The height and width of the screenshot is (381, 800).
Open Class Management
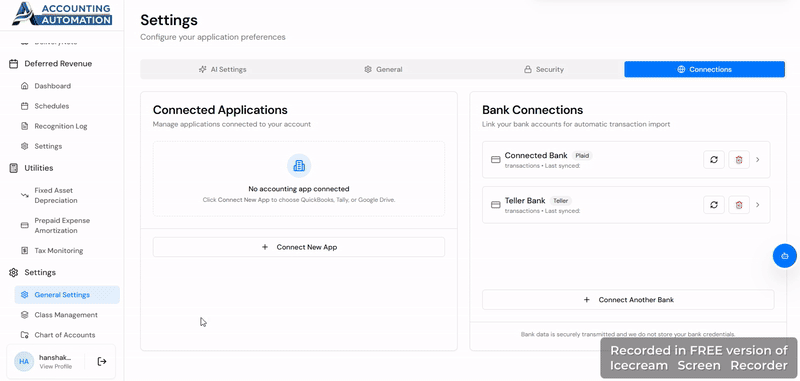coord(66,315)
